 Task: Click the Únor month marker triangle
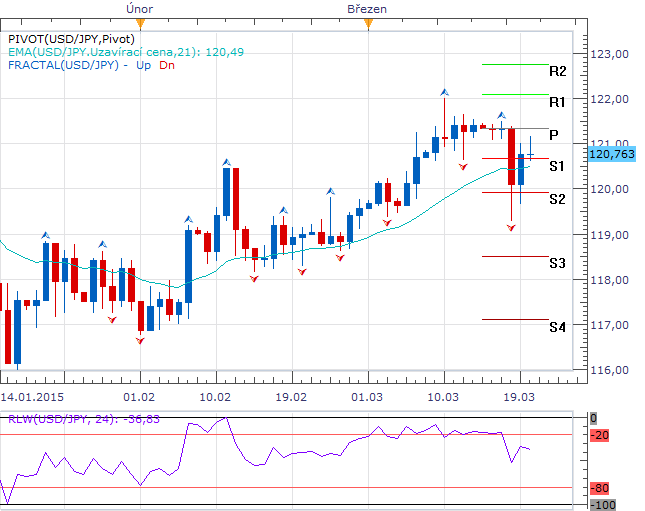click(139, 22)
